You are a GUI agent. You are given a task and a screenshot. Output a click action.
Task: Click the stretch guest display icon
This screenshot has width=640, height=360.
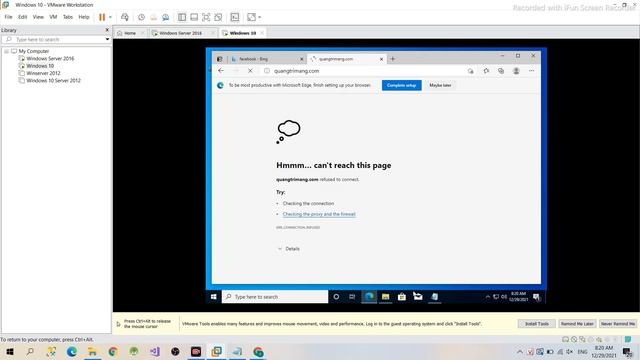coord(251,17)
